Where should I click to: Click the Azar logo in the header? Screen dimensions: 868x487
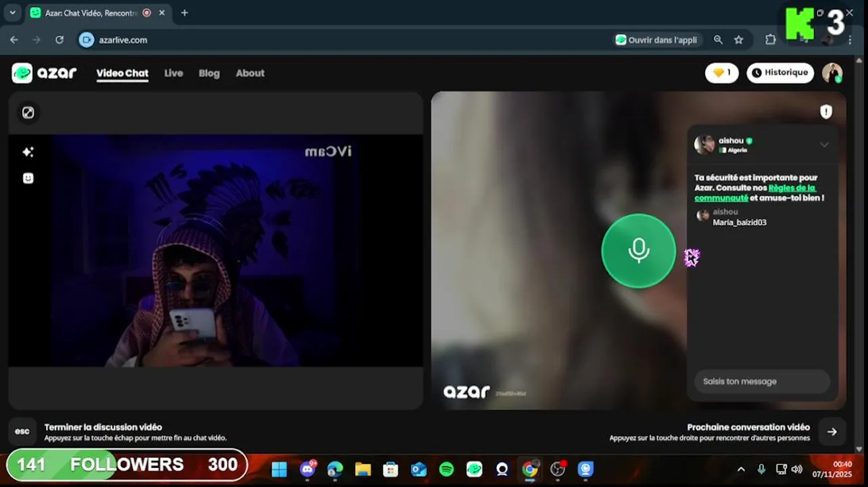45,73
